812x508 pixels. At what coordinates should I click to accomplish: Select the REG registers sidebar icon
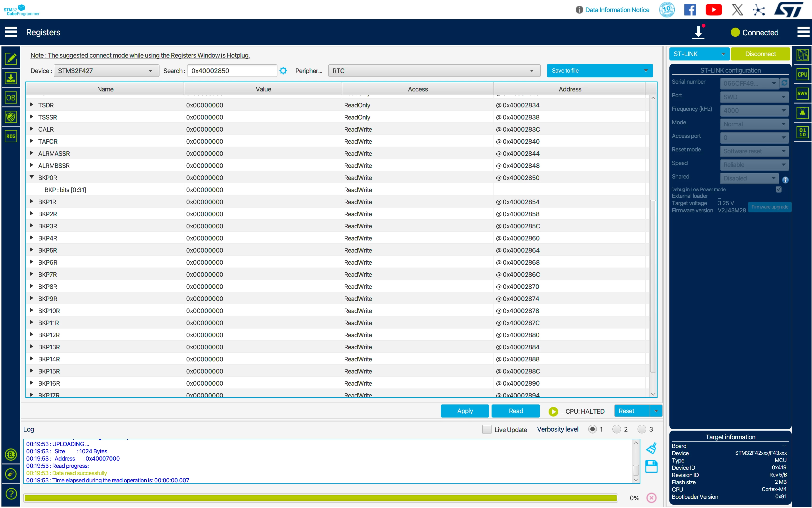pos(11,136)
